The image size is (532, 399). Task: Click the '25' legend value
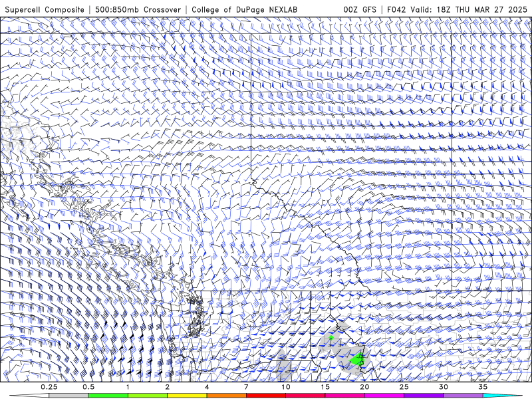point(404,387)
